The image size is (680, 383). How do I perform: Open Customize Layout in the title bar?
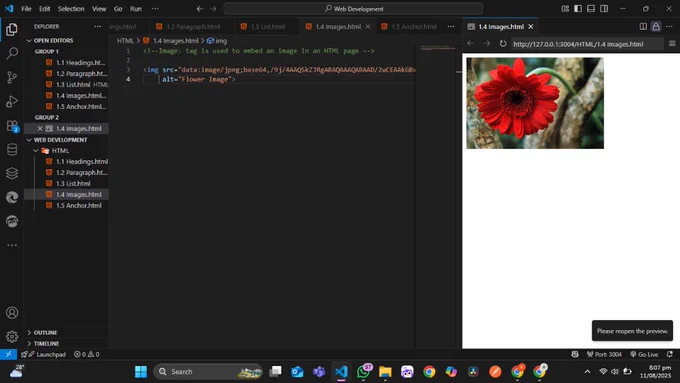coord(565,9)
